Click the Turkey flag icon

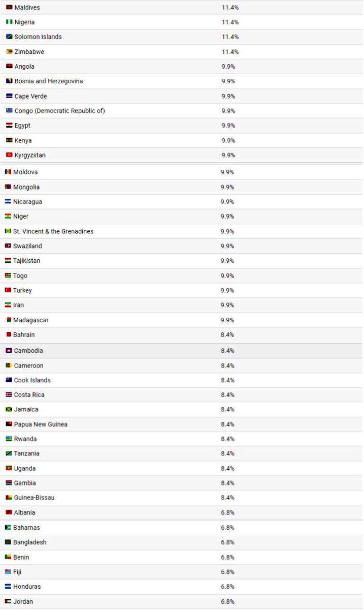8,290
